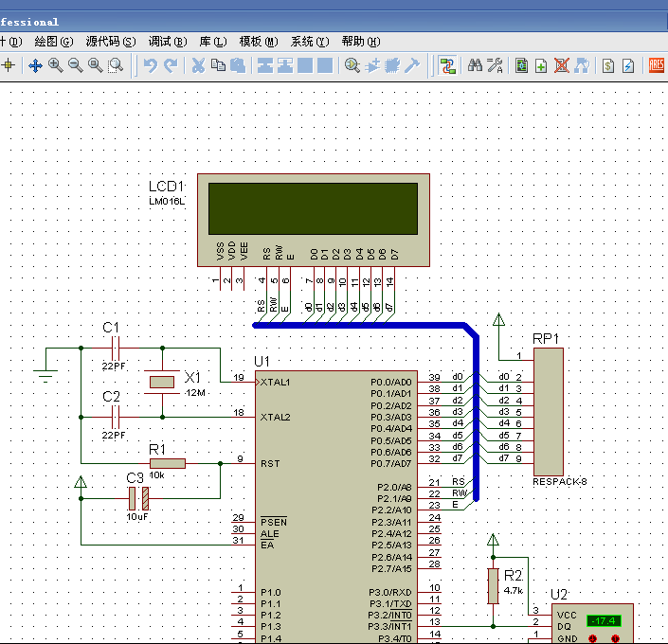
Task: Add a new sheet
Action: (541, 65)
